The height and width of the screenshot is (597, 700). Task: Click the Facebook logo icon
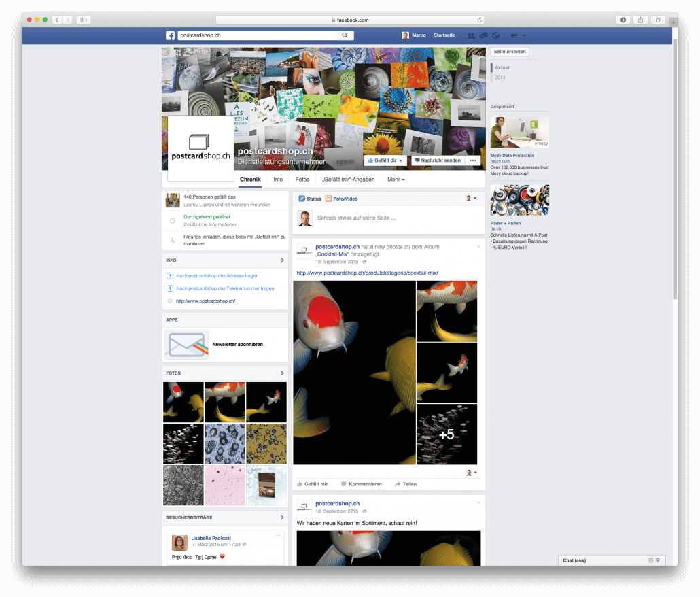(170, 36)
